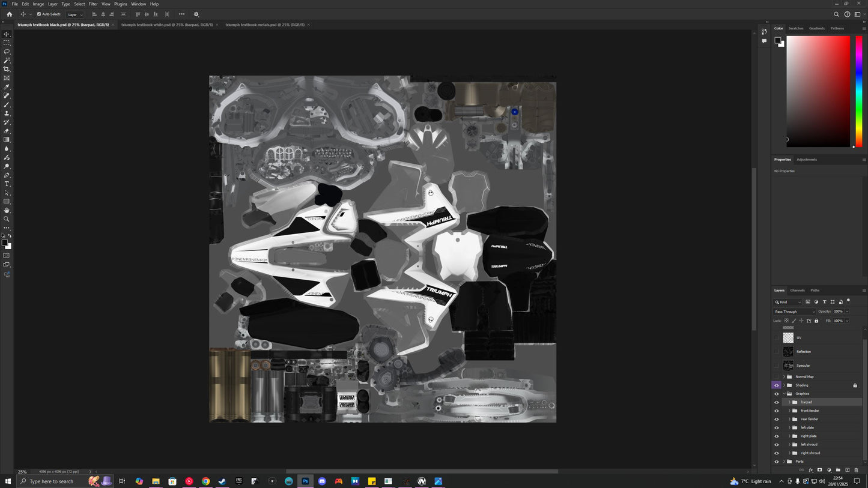Hide the Shading group
The width and height of the screenshot is (868, 488).
[x=776, y=385]
